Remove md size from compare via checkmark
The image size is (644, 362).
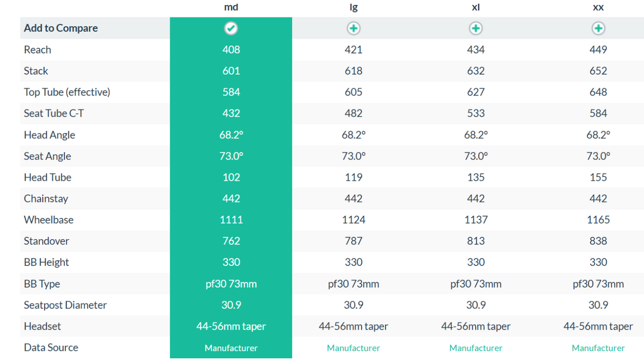(x=231, y=28)
